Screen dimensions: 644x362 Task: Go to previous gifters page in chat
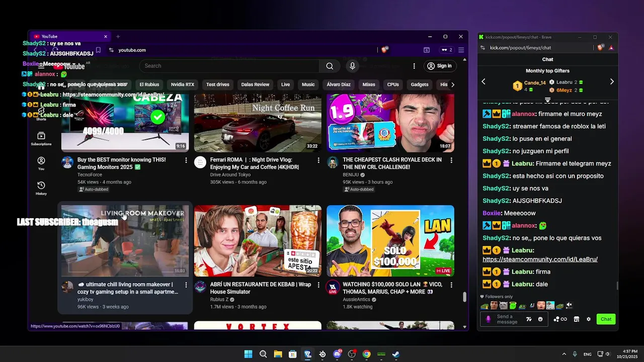[x=484, y=81]
